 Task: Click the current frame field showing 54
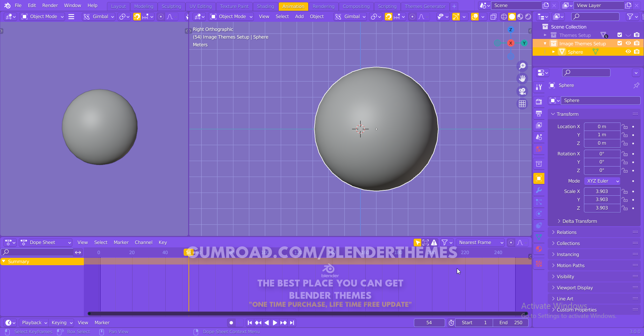pyautogui.click(x=429, y=323)
